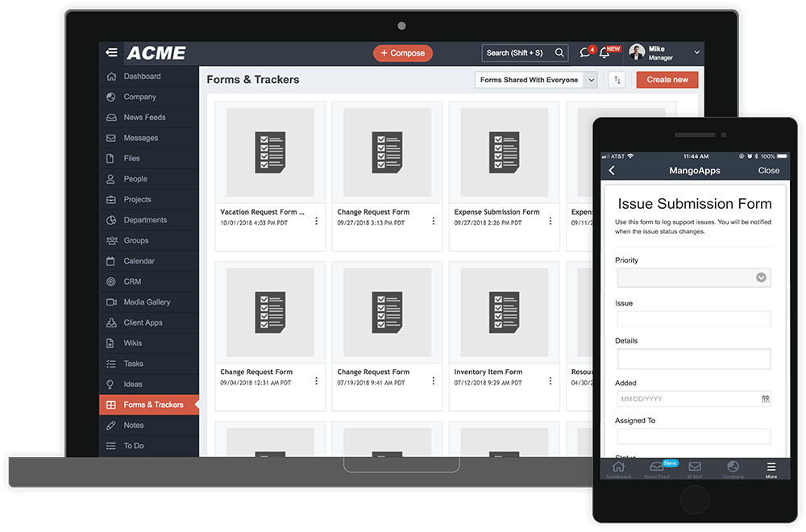
Task: Tap the Details text field
Action: (694, 359)
